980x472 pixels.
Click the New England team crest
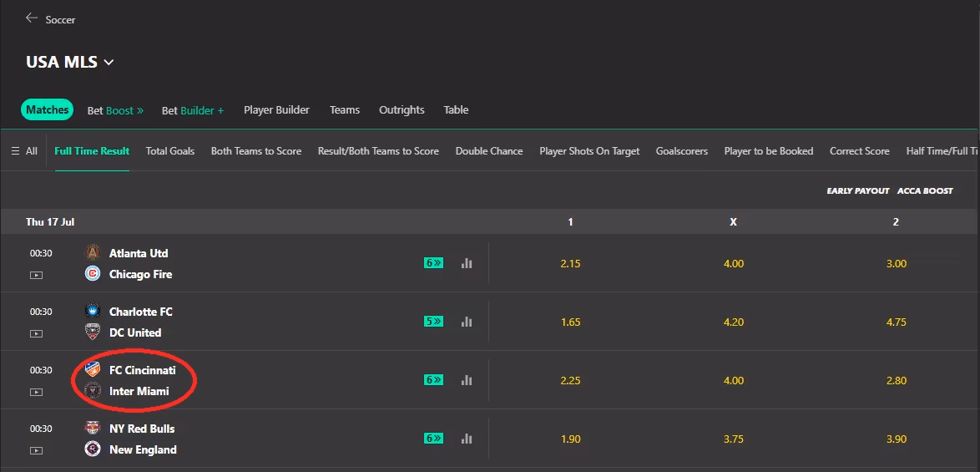[x=93, y=449]
